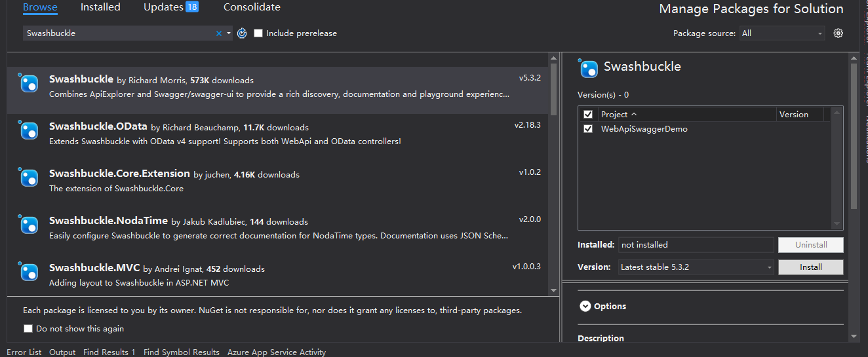
Task: Open package source settings gear
Action: [x=838, y=33]
